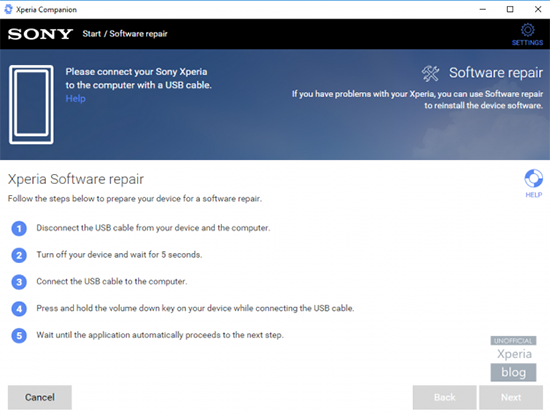Cancel the software repair

pyautogui.click(x=40, y=397)
